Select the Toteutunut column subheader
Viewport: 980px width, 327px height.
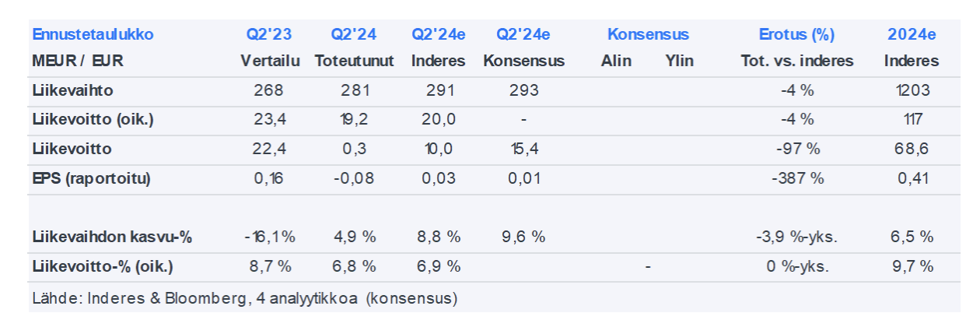pos(354,61)
